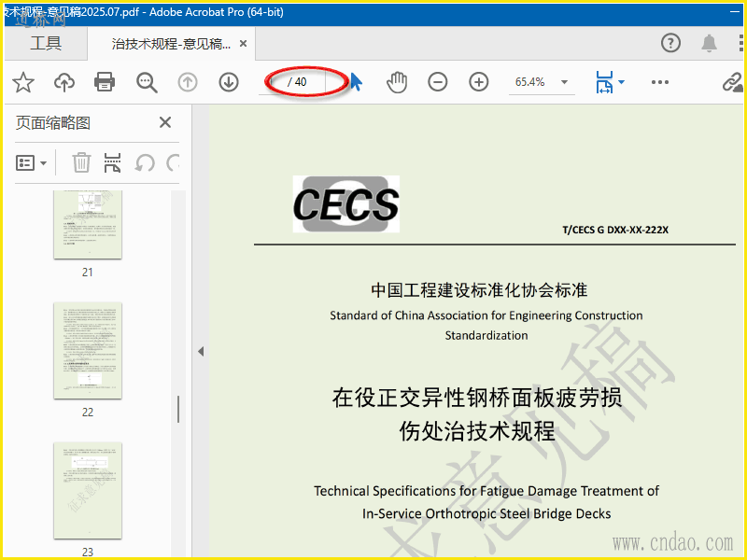Select the 治技术规程-意见稿 document tab
Screen dimensions: 747x560
tap(171, 44)
